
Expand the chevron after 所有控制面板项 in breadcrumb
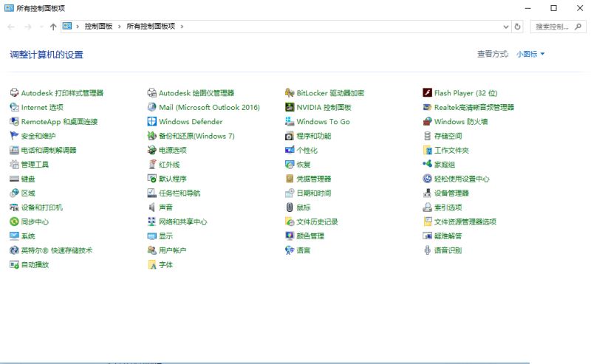point(182,27)
